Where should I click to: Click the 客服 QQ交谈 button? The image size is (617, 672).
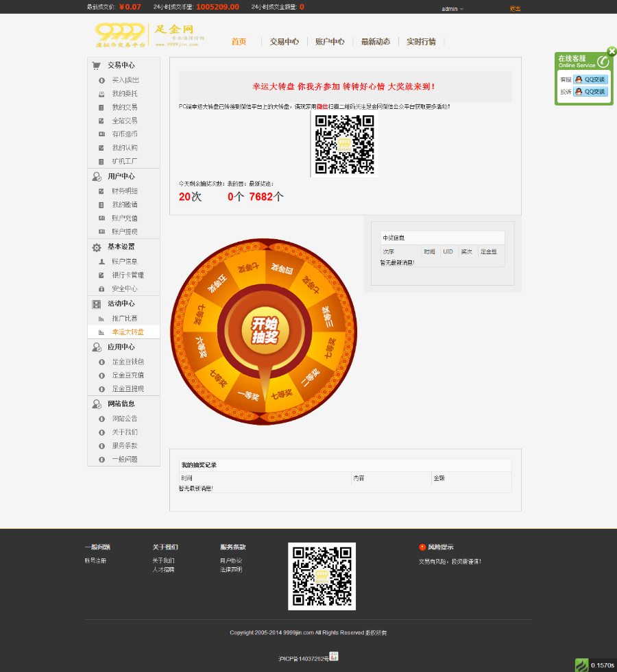pos(590,79)
